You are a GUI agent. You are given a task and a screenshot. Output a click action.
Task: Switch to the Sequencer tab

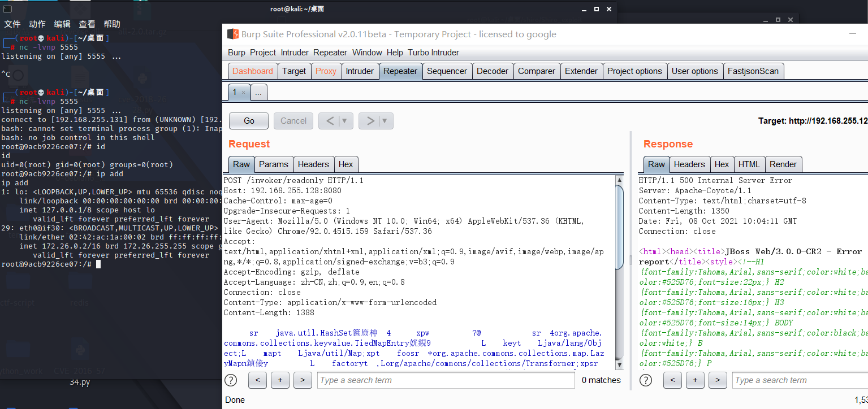pos(447,71)
